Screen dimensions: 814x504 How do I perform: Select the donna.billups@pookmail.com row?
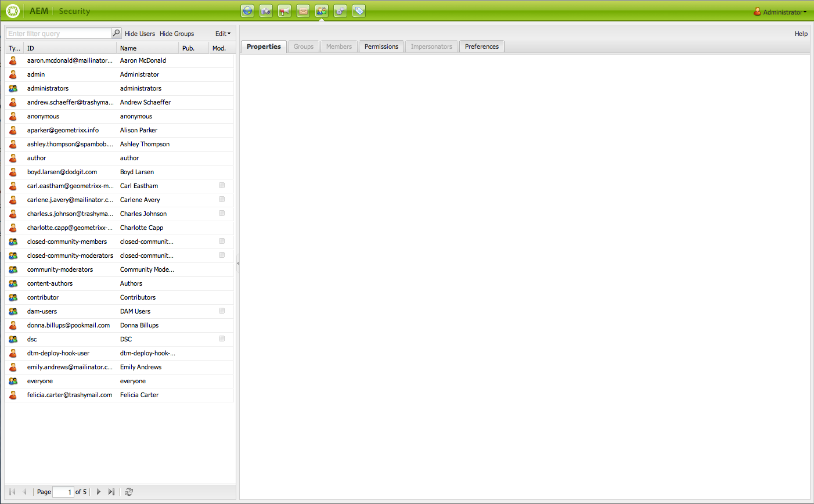coord(120,325)
